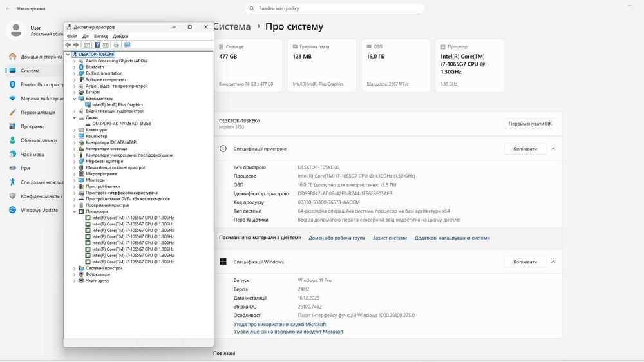The width and height of the screenshot is (644, 362).
Task: Click the Windows Update sync icon
Action: tap(13, 210)
